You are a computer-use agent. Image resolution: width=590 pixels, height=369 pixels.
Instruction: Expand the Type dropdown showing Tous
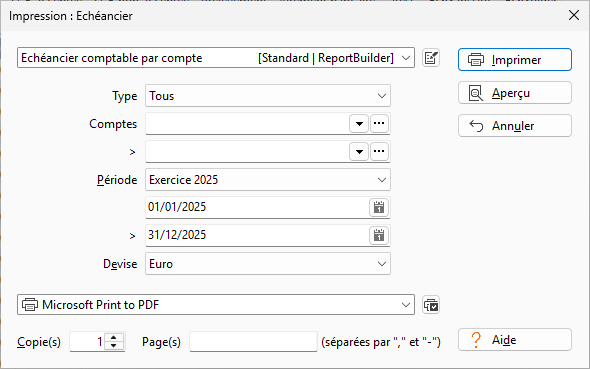point(382,96)
